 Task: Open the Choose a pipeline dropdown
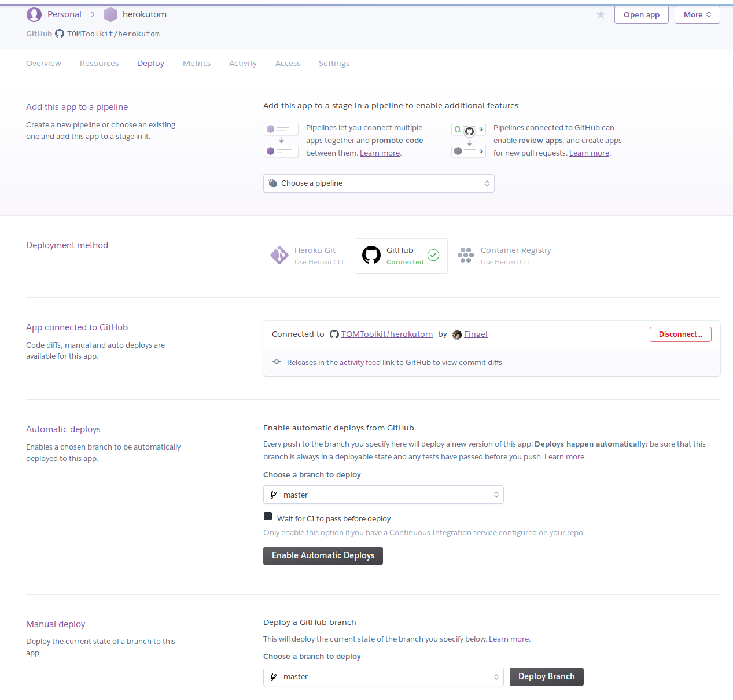[x=379, y=183]
